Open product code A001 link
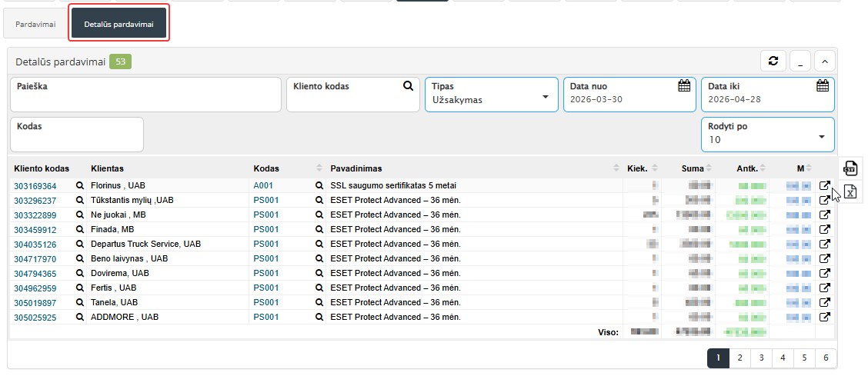This screenshot has height=376, width=868. (x=263, y=186)
